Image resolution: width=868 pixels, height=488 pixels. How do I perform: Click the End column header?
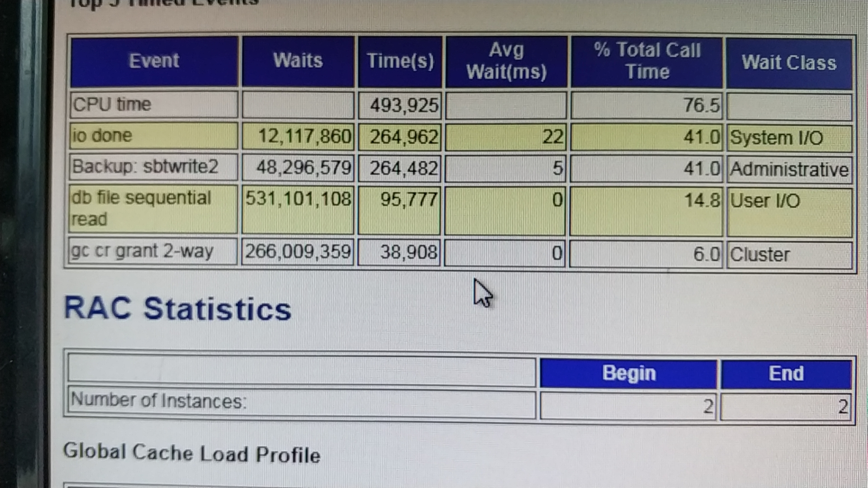pyautogui.click(x=786, y=374)
